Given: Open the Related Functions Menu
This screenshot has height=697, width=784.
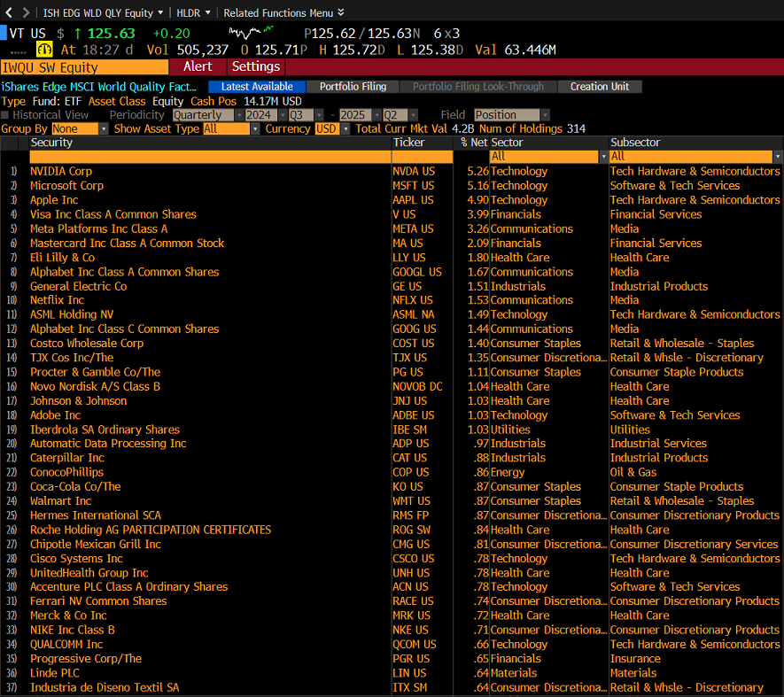Looking at the screenshot, I should pyautogui.click(x=283, y=13).
